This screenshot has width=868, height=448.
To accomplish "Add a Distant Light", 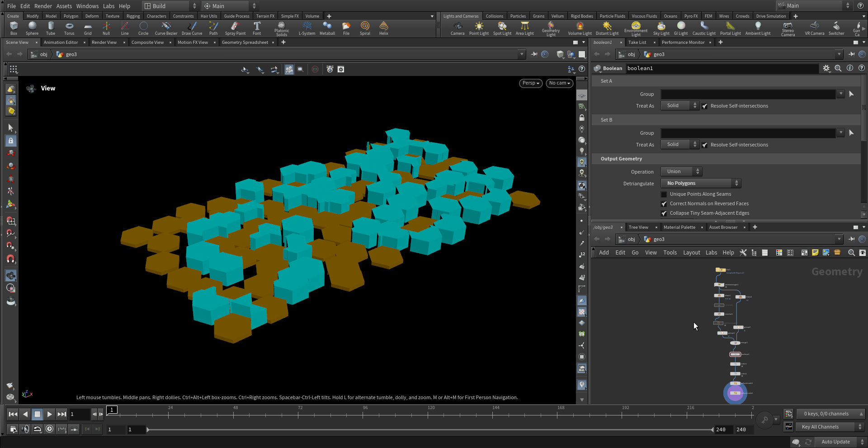I will [607, 28].
